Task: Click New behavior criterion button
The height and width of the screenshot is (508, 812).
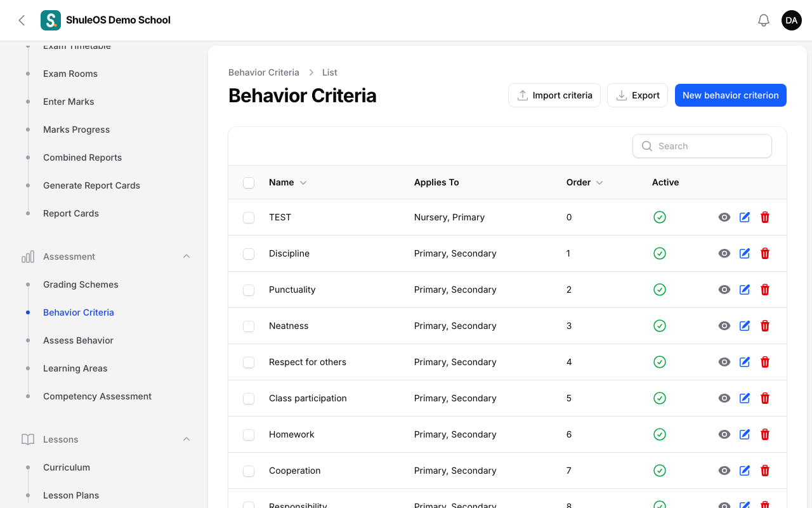Action: click(x=731, y=95)
